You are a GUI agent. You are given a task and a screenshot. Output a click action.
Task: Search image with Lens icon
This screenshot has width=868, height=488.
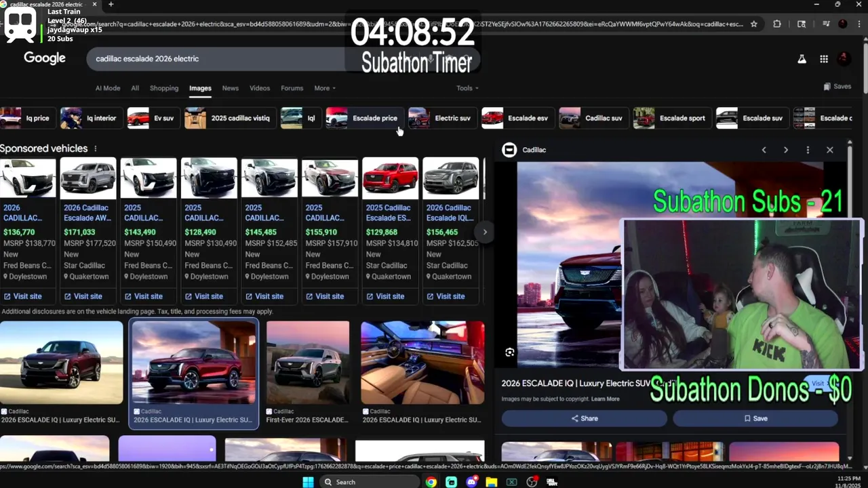point(510,352)
